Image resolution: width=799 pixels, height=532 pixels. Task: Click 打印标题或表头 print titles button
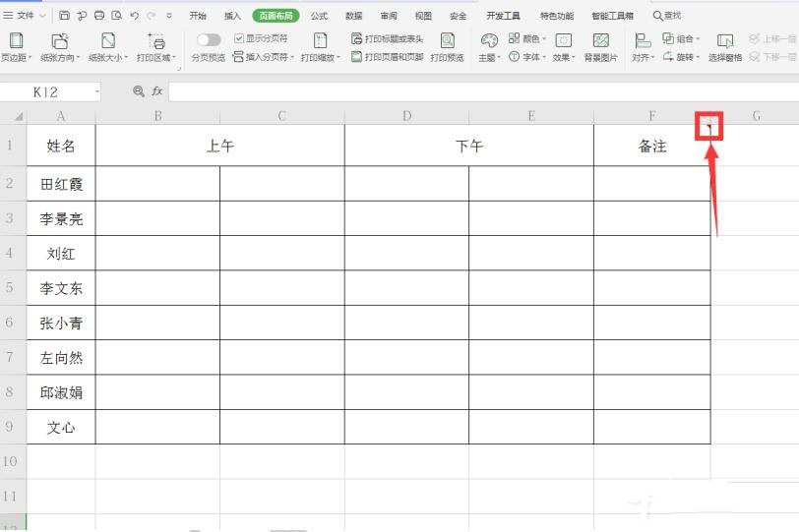click(388, 38)
